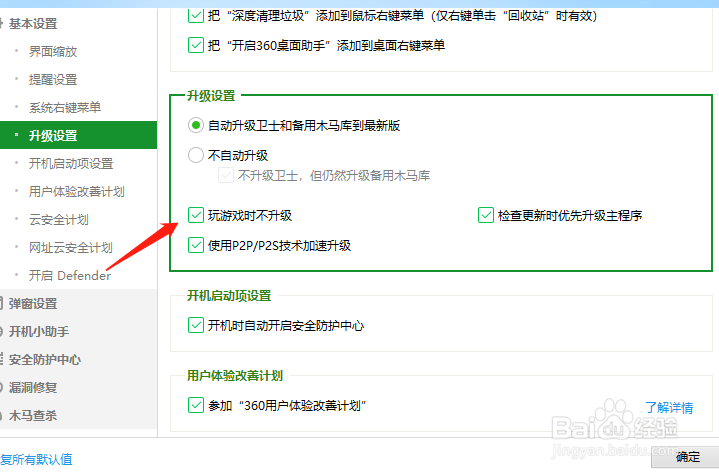This screenshot has width=719, height=476.
Task: Select auto-upgrade 自动升级卫士和备用木马库 radio button
Action: coord(196,125)
